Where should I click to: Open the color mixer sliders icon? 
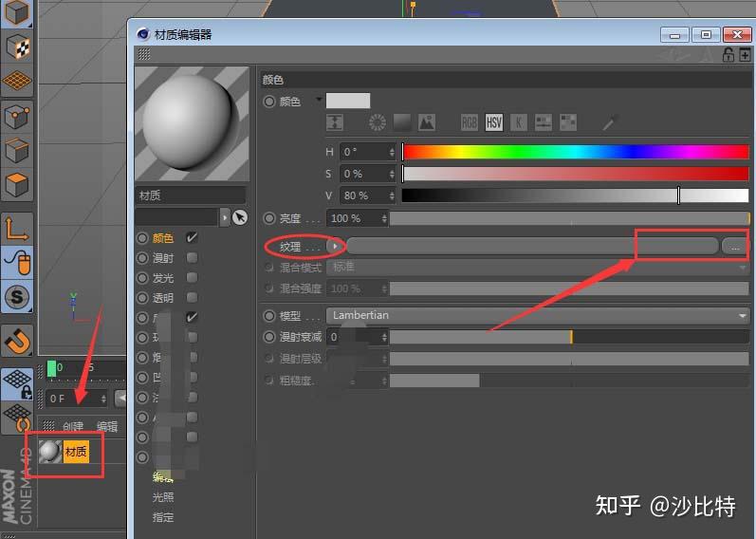click(x=544, y=122)
